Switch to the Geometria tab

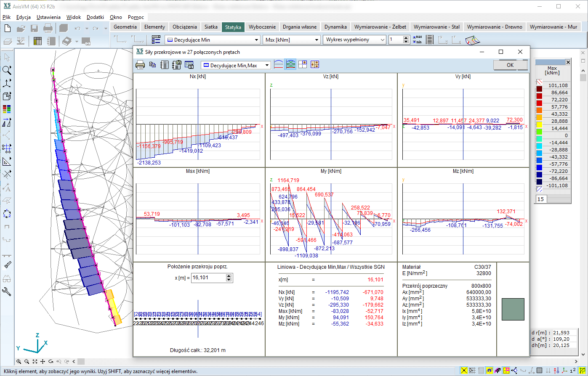(125, 26)
